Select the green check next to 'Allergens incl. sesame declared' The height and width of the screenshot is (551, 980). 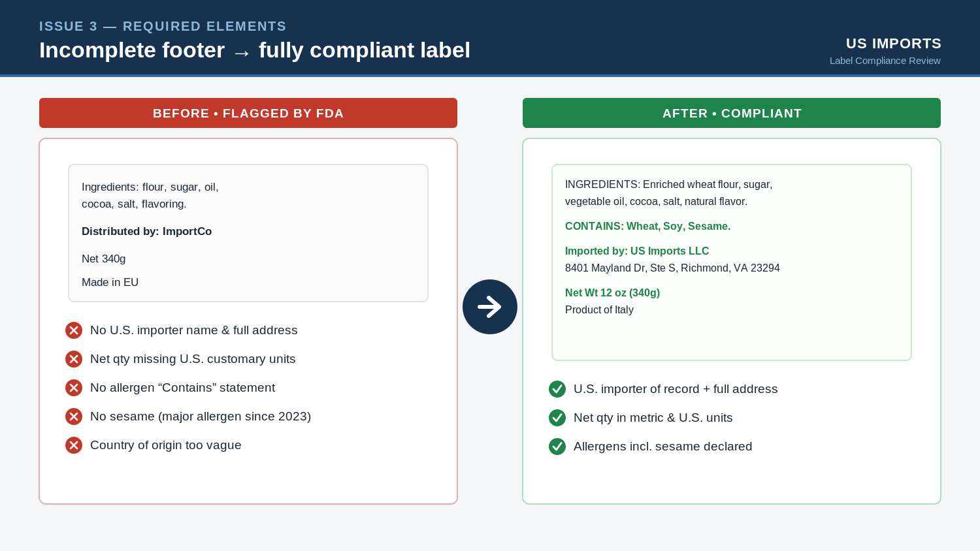pyautogui.click(x=557, y=447)
